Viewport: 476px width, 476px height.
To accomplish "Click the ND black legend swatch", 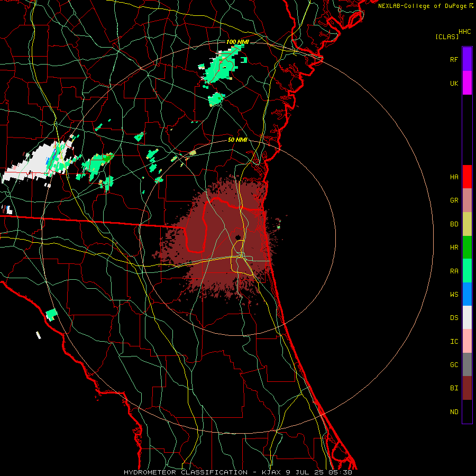I will point(467,411).
